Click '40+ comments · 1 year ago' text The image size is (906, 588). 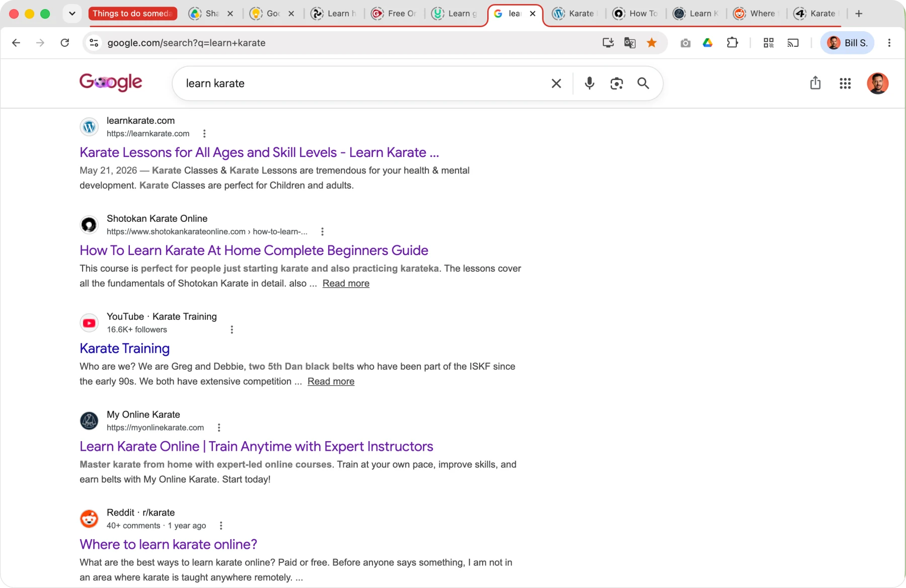click(x=157, y=526)
